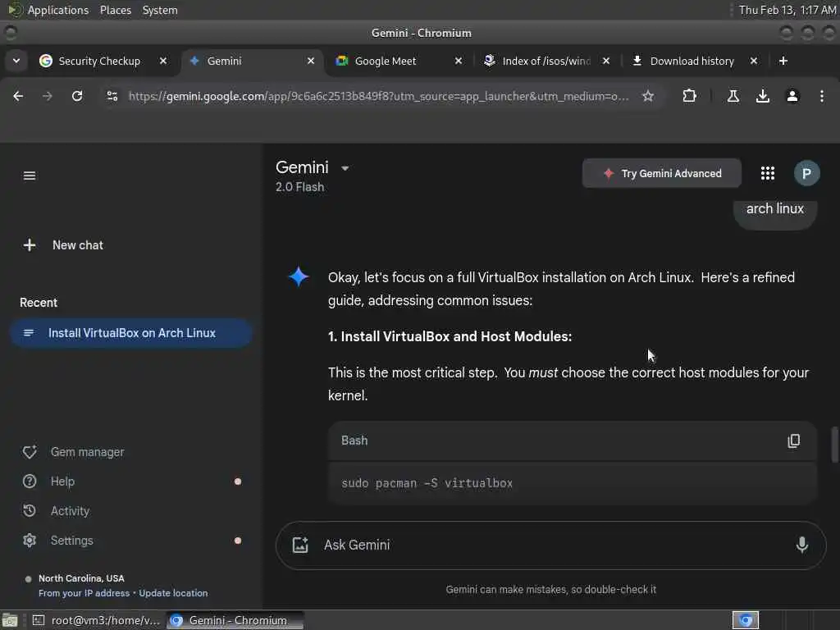Viewport: 840px width, 630px height.
Task: Open Help in the Gemini sidebar
Action: tap(48, 482)
